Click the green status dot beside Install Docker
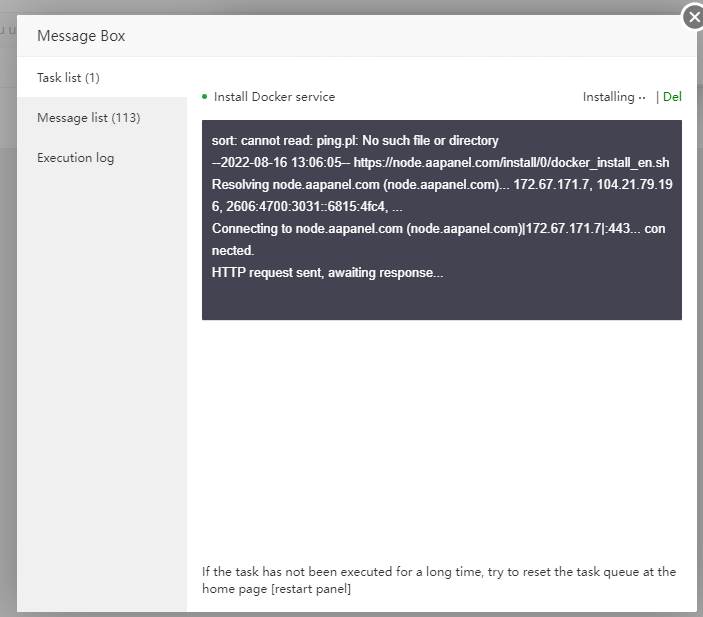703x617 pixels. 205,97
